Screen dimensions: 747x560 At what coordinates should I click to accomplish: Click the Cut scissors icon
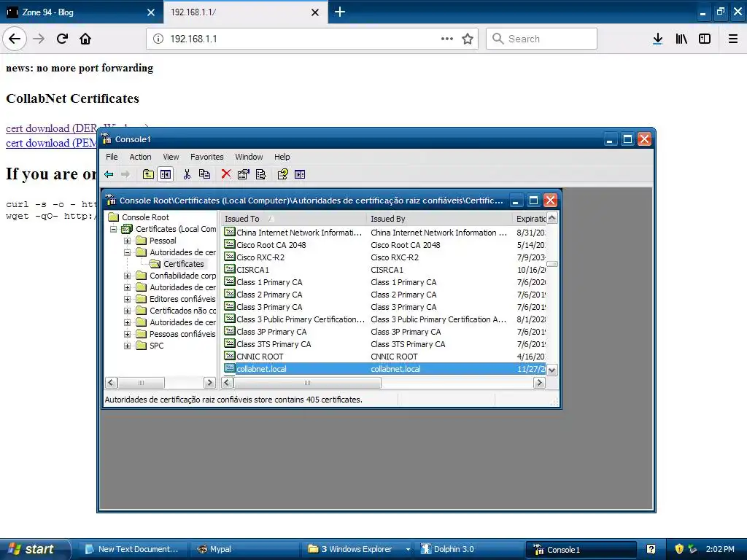(x=187, y=174)
